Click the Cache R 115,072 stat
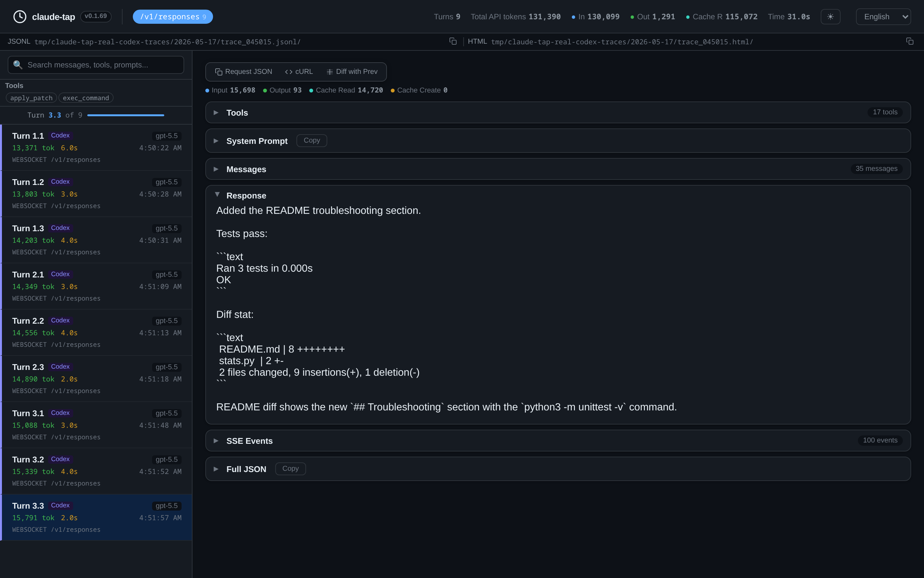 point(722,17)
